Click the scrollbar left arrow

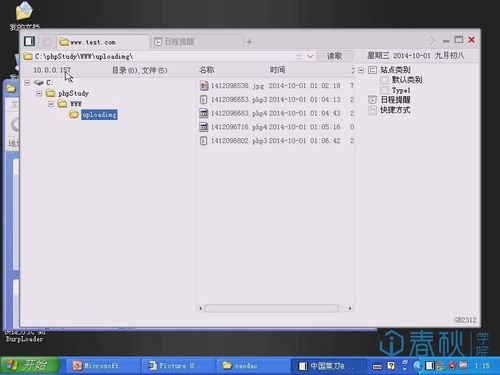[200, 308]
